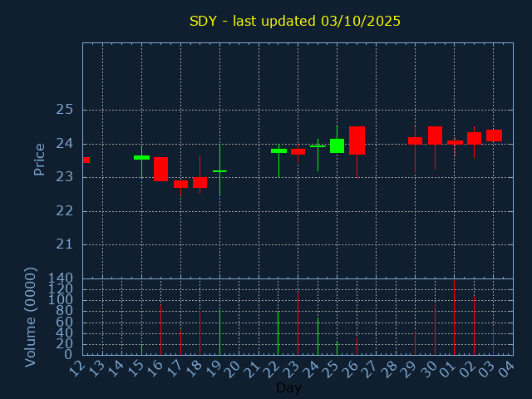The image size is (532, 399).
Task: Click the red candlestick for day 16
Action: pos(160,169)
